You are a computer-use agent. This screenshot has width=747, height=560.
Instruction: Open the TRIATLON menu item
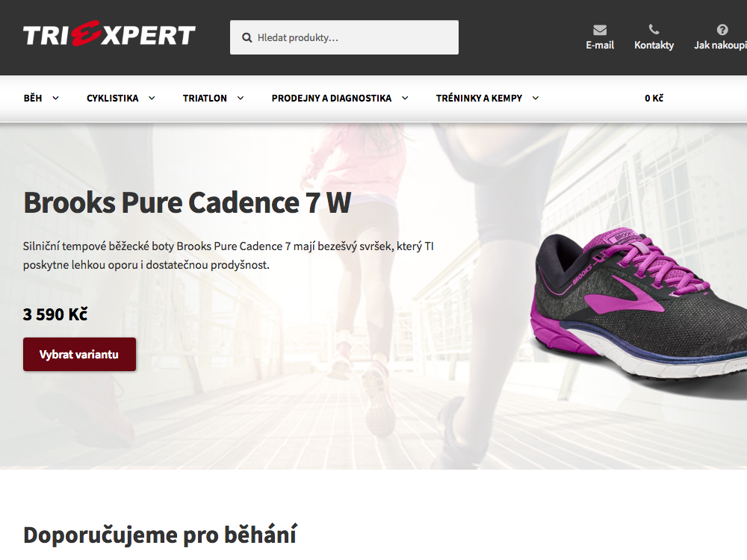pos(205,98)
